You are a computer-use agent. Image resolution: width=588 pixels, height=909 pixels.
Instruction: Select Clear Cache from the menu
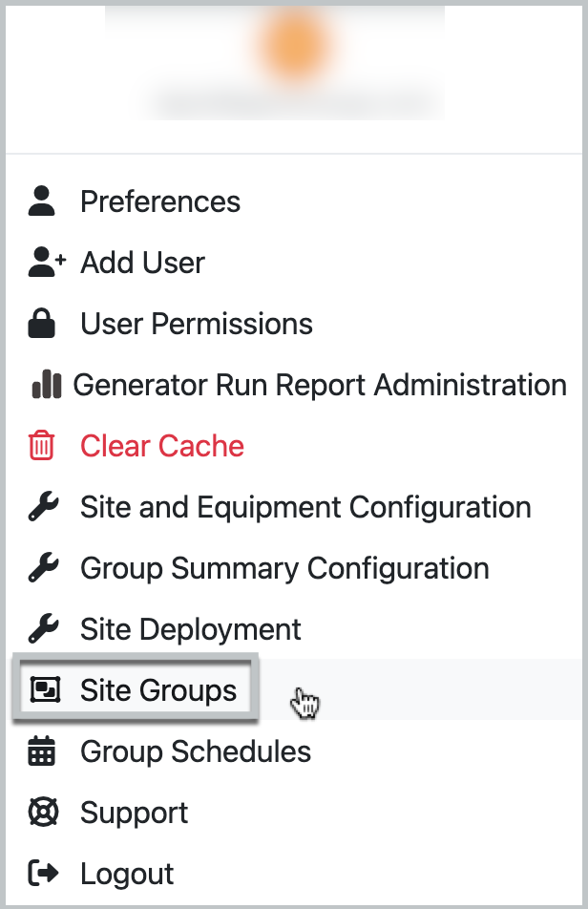161,446
